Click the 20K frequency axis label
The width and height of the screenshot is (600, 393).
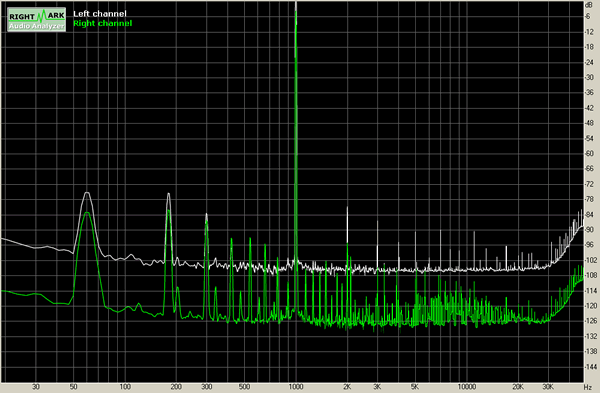click(x=518, y=387)
